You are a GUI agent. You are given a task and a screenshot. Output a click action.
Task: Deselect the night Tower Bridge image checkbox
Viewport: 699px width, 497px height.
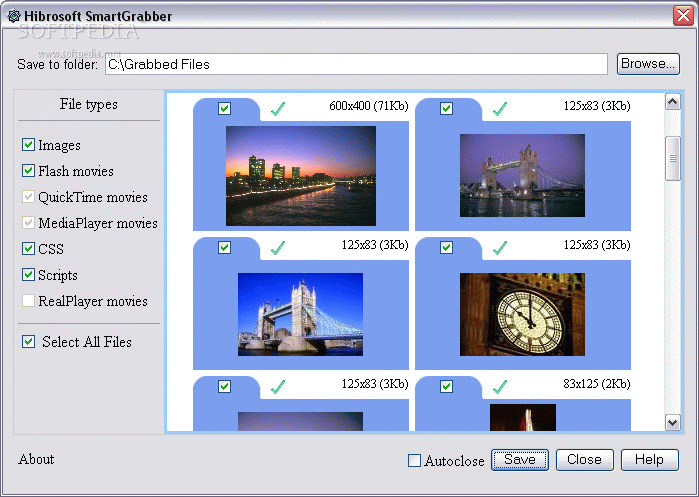coord(446,108)
